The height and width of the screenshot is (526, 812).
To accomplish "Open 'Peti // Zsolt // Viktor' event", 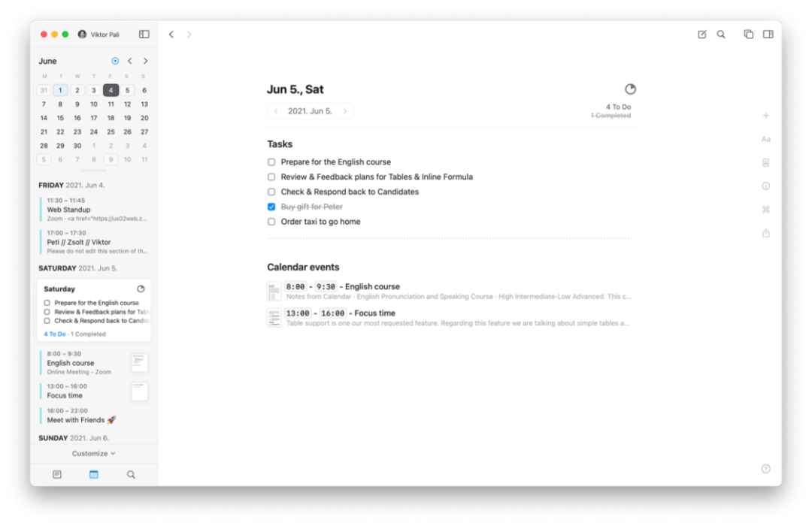I will 95,242.
